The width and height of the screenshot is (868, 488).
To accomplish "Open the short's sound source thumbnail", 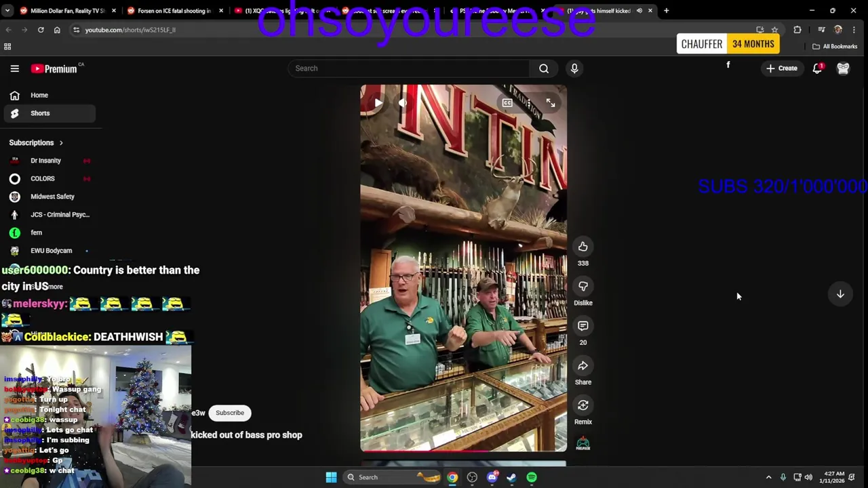I will coord(583,444).
